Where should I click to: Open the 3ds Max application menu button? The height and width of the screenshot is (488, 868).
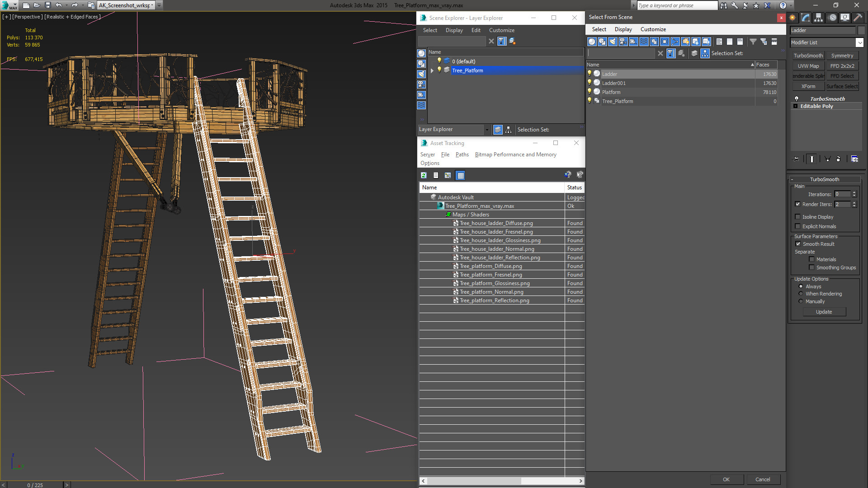(9, 5)
